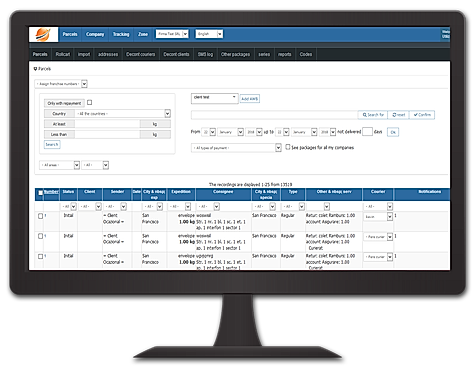Open the Country all countries dropdown

click(123, 114)
